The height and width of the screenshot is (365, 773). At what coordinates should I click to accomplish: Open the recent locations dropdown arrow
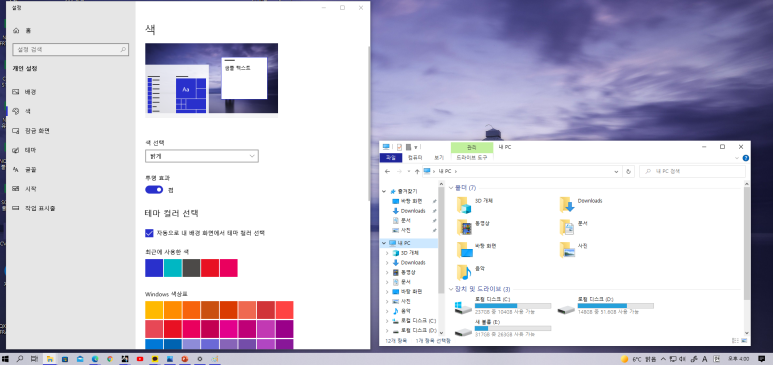point(408,172)
